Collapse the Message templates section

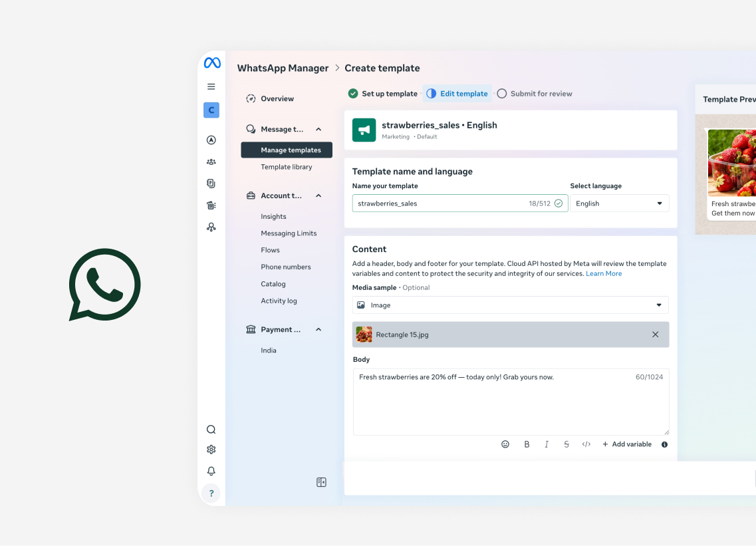318,130
